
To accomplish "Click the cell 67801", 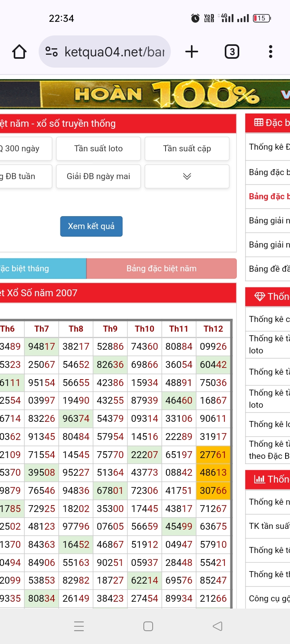I will coord(110,491).
